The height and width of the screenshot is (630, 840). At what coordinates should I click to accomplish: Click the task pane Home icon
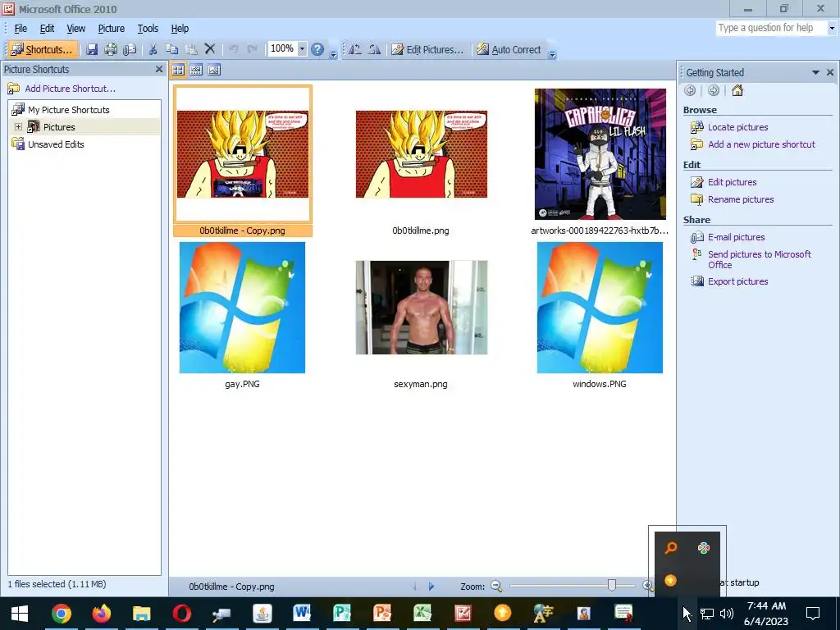(737, 90)
